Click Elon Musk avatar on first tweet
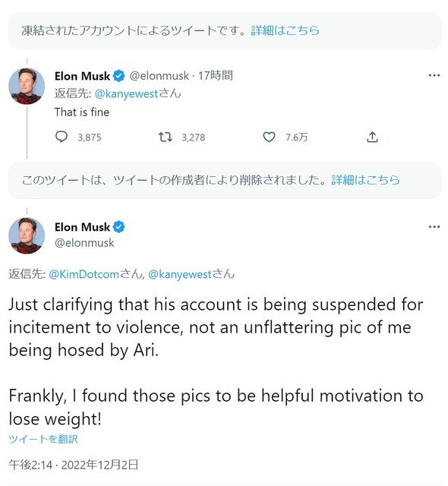Screen dimensions: 448x486 click(x=27, y=86)
